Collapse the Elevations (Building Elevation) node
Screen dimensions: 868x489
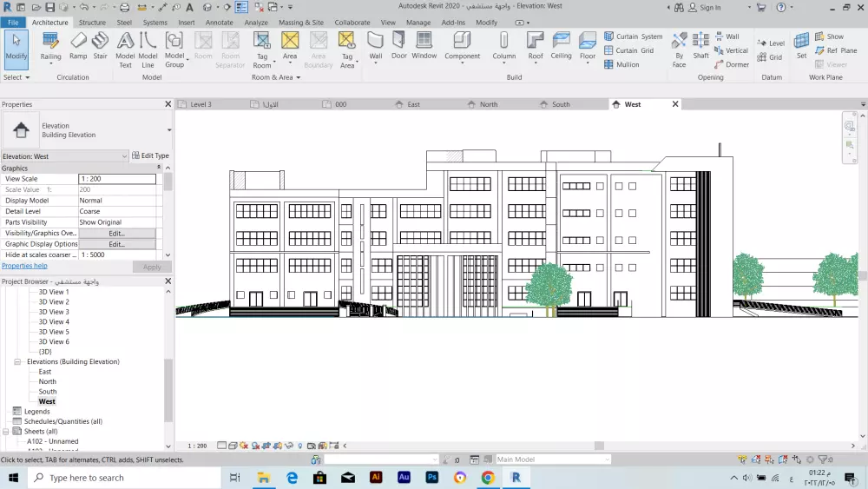click(19, 361)
